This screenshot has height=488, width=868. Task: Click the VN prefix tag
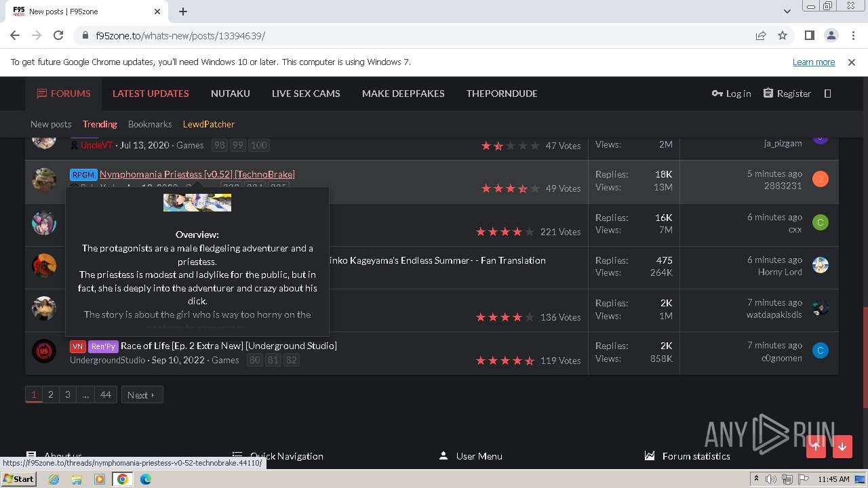[77, 346]
